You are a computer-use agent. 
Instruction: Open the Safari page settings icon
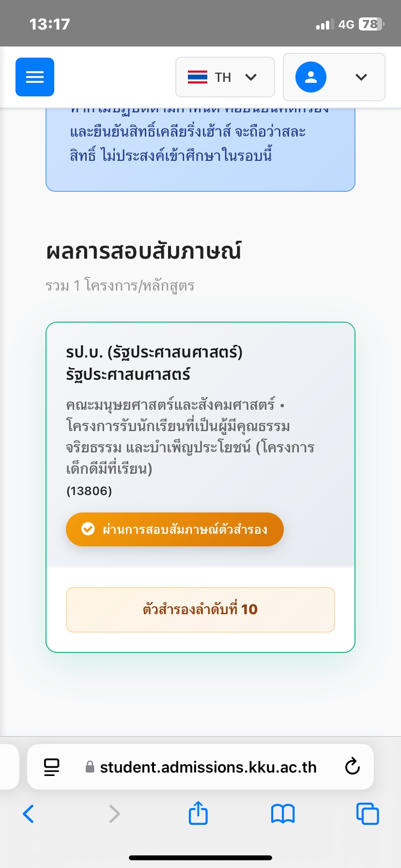coord(52,767)
